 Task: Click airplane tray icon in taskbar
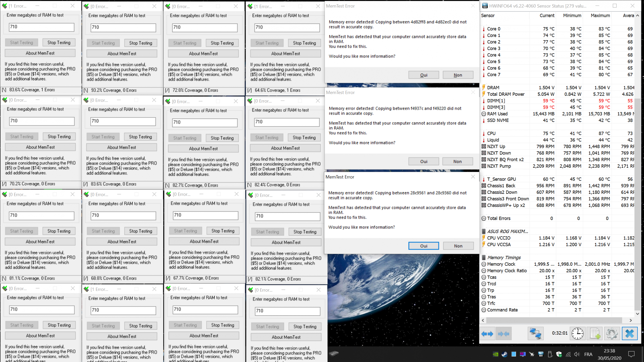[532, 354]
